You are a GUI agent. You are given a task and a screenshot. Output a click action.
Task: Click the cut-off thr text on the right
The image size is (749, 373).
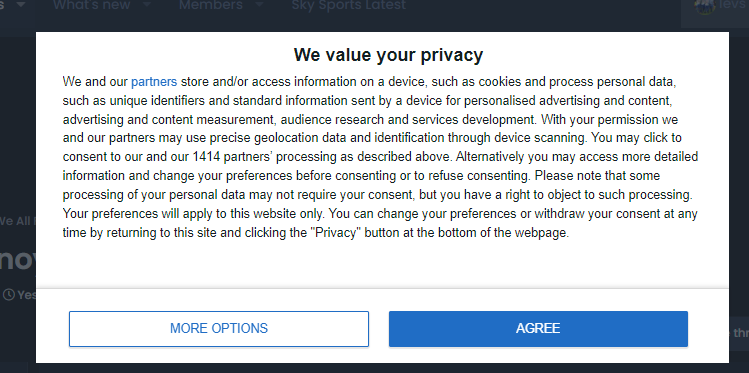pyautogui.click(x=739, y=333)
